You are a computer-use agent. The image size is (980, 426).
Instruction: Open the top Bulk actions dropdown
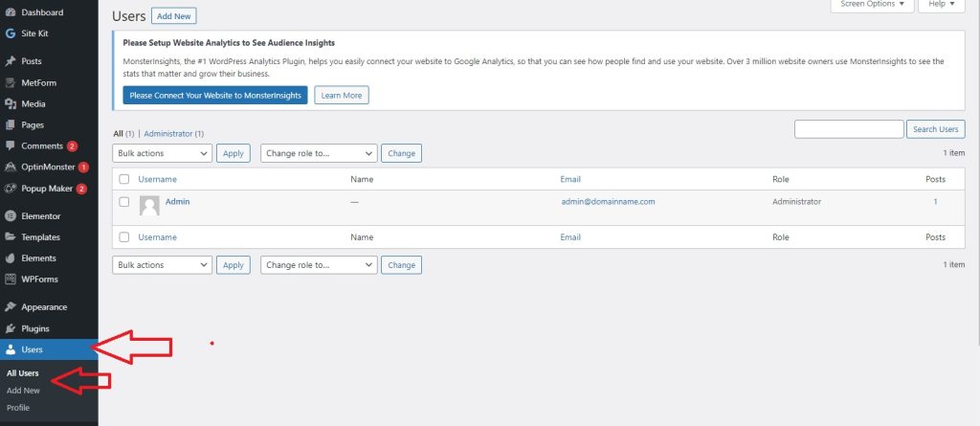(x=163, y=153)
